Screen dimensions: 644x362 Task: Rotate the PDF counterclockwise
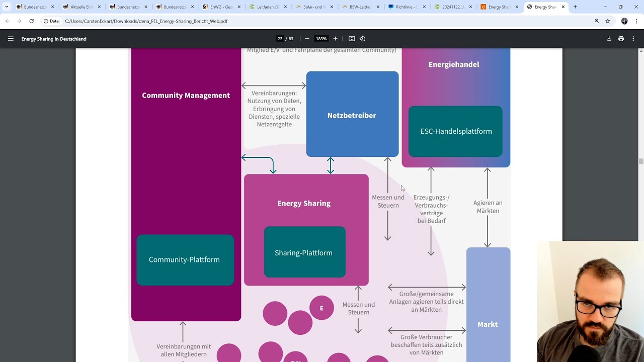pos(362,39)
